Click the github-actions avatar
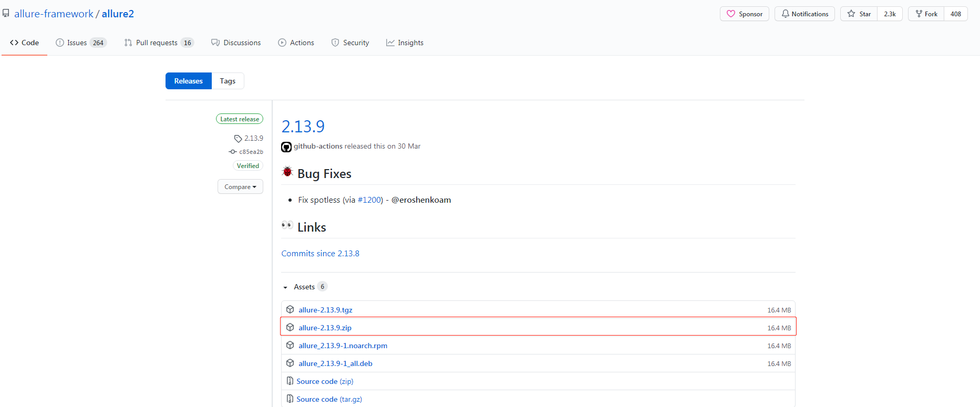The width and height of the screenshot is (980, 407). (286, 147)
